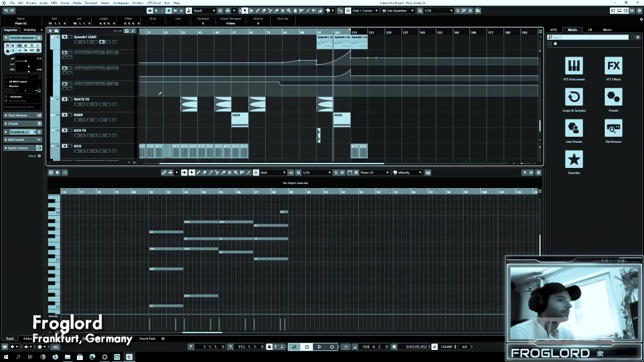Select the WHITE FX track
Viewport: 644px width, 362px height.
(x=82, y=99)
